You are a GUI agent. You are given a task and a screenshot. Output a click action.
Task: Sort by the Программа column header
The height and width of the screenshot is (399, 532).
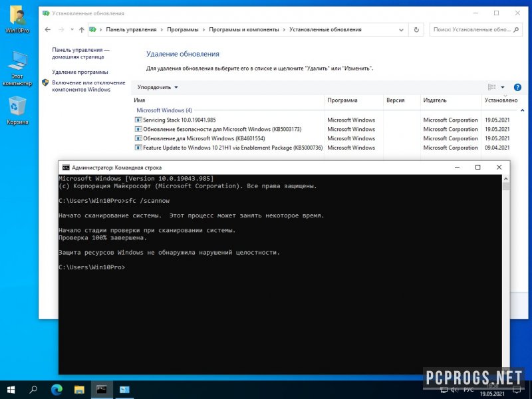[x=342, y=100]
